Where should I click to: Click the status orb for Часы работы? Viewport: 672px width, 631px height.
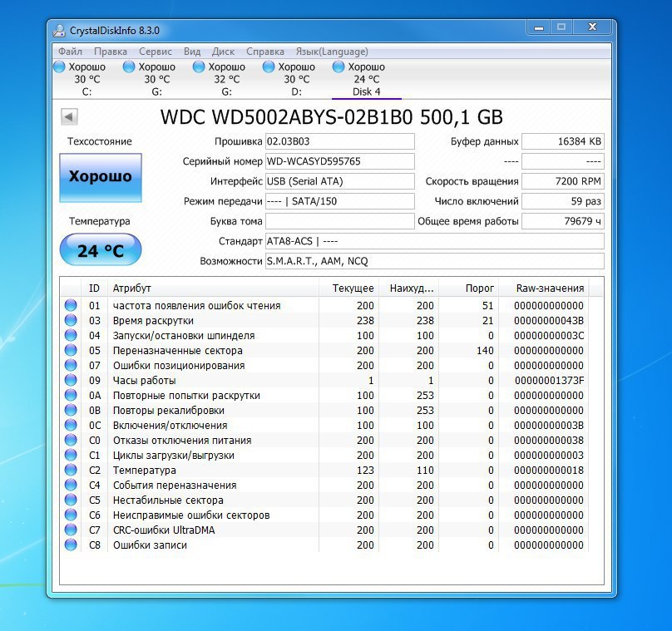71,381
